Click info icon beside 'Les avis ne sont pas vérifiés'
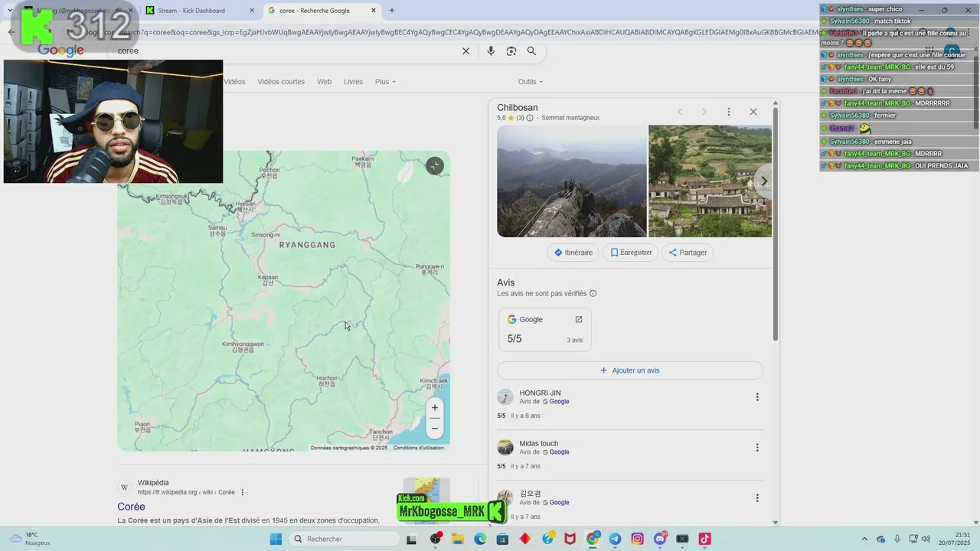980x551 pixels. tap(593, 294)
